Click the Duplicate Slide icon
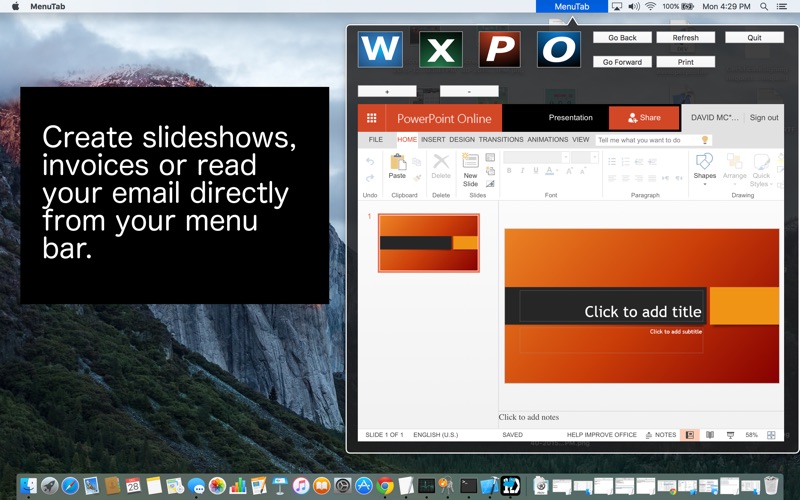800x500 pixels. tap(490, 170)
